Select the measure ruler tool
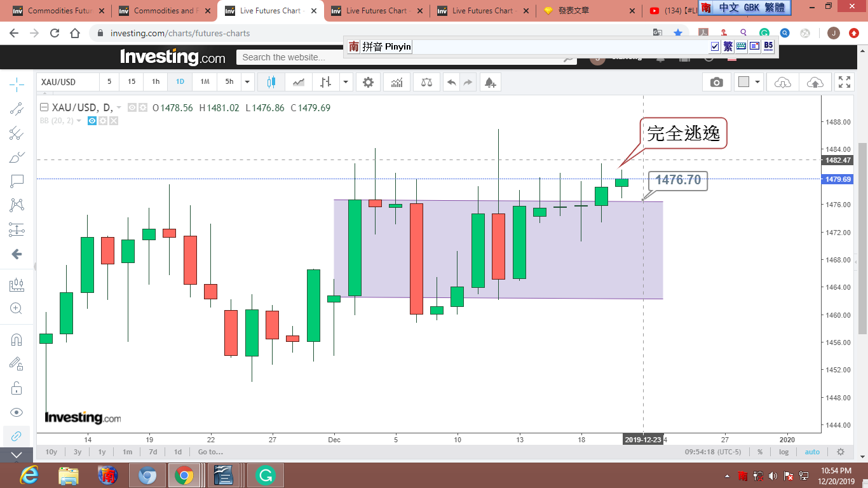 point(17,285)
